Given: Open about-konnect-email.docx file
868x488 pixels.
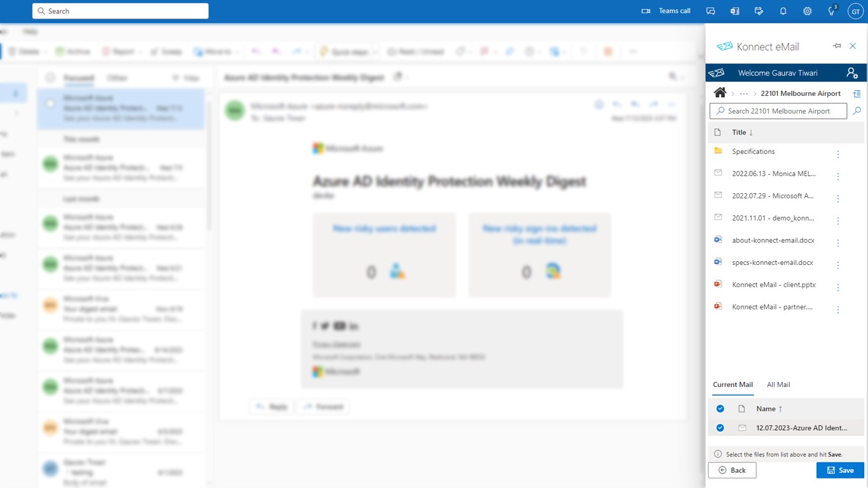Looking at the screenshot, I should 773,240.
